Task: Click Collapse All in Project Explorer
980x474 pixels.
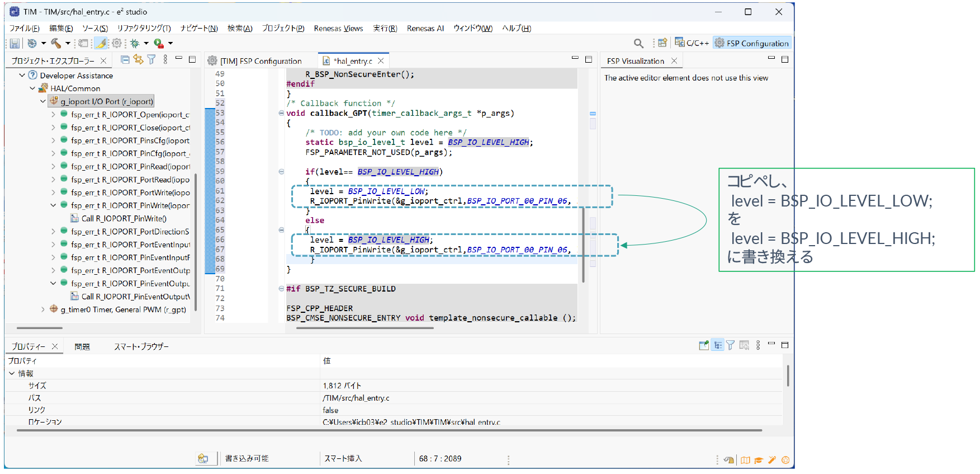Action: tap(125, 60)
